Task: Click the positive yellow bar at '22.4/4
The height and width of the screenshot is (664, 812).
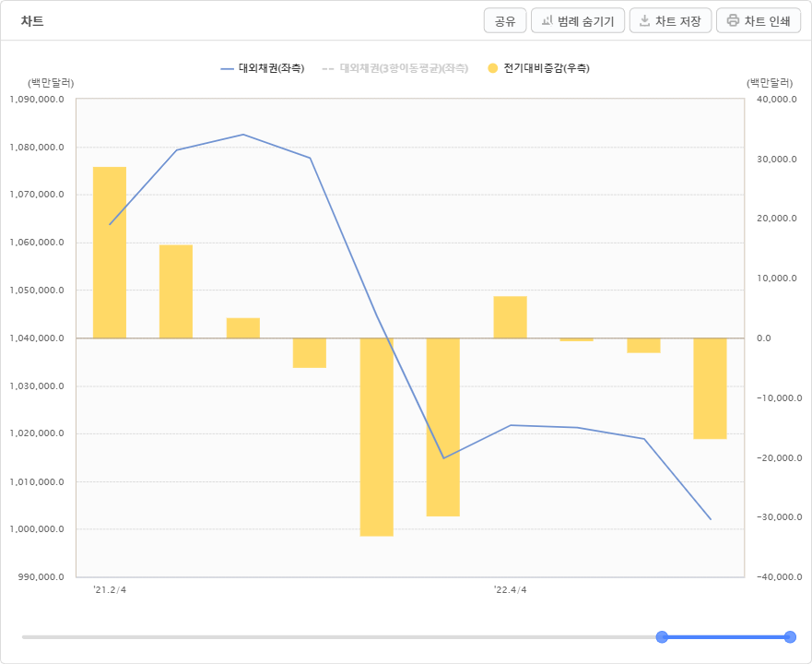Action: click(x=510, y=317)
